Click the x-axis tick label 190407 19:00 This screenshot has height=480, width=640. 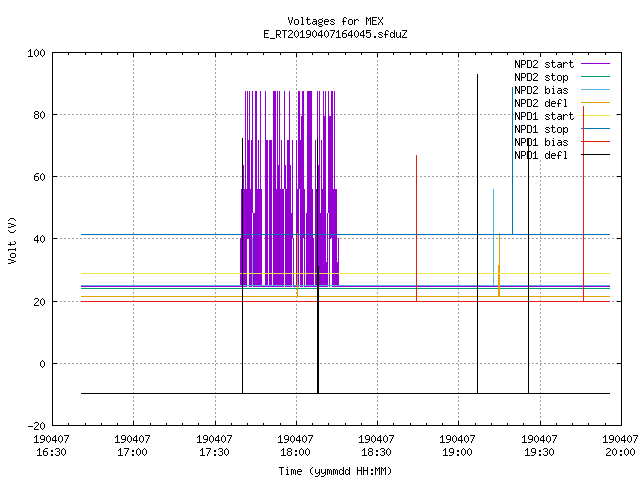[458, 446]
